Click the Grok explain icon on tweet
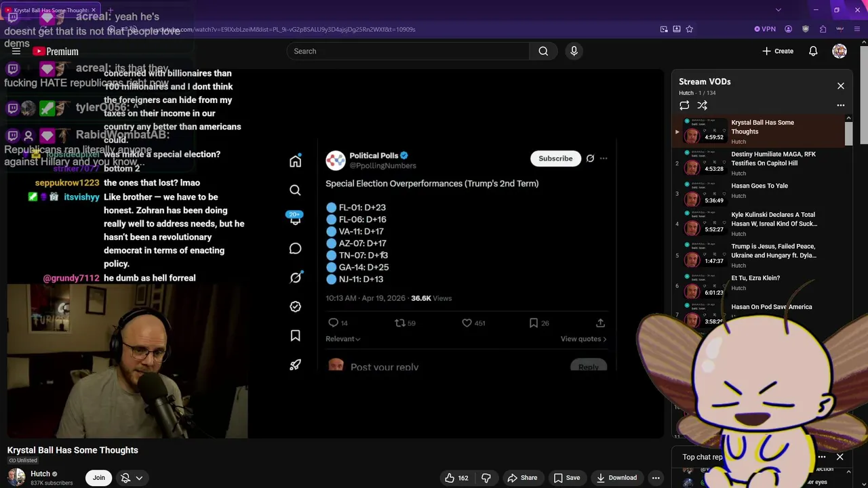Image resolution: width=868 pixels, height=488 pixels. pos(590,159)
